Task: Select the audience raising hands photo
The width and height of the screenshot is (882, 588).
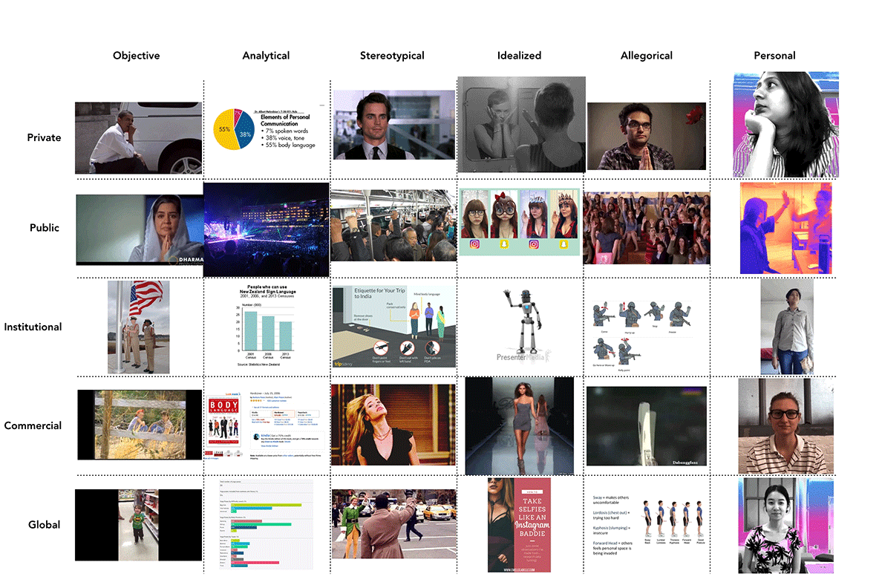Action: click(647, 228)
